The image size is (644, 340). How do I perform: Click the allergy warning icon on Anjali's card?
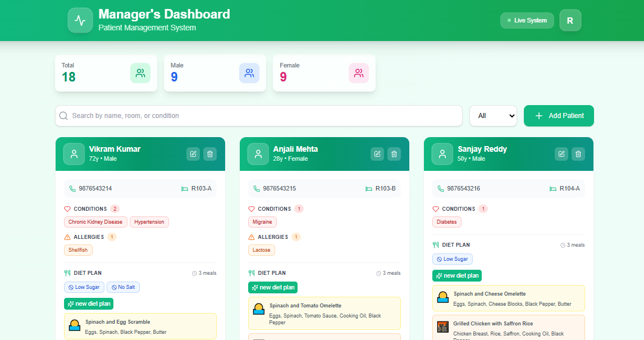pos(250,237)
